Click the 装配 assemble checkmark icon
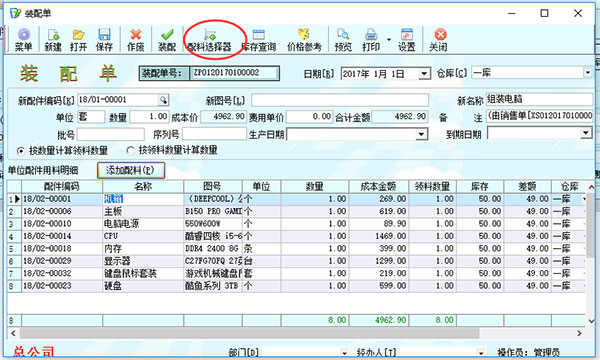The image size is (600, 360). click(x=167, y=40)
